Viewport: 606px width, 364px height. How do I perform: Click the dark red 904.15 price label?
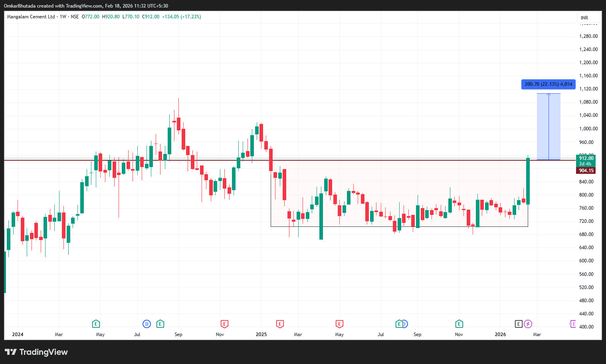(586, 171)
